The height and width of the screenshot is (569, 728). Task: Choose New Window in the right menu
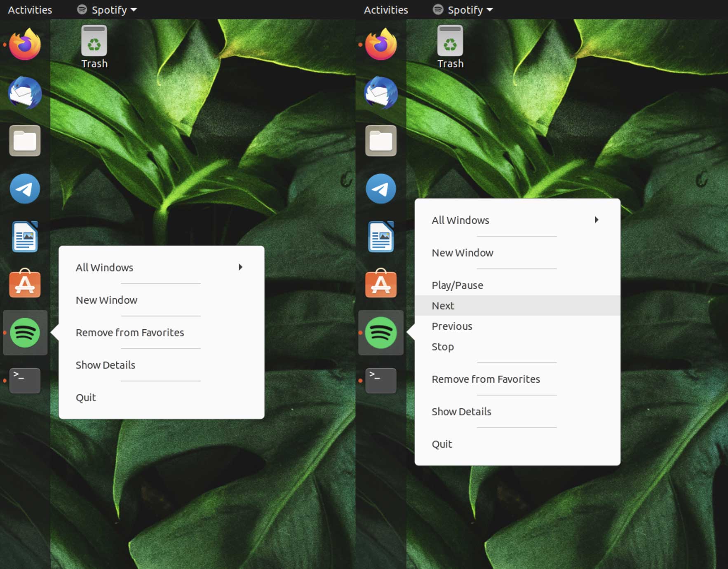[x=517, y=253]
